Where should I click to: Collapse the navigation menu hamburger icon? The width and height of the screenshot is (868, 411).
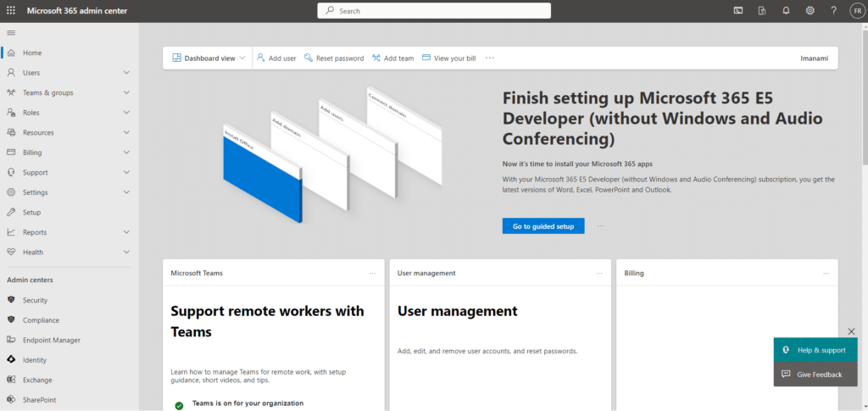coord(11,33)
